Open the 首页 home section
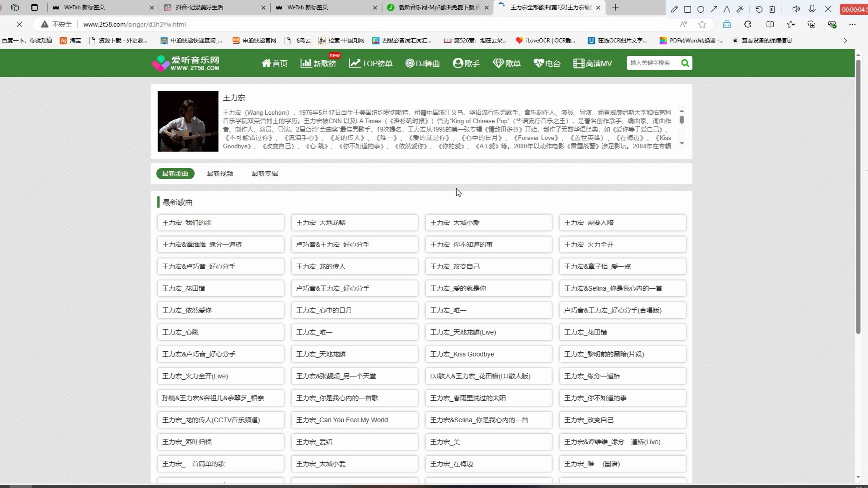The width and height of the screenshot is (868, 488). click(x=274, y=63)
